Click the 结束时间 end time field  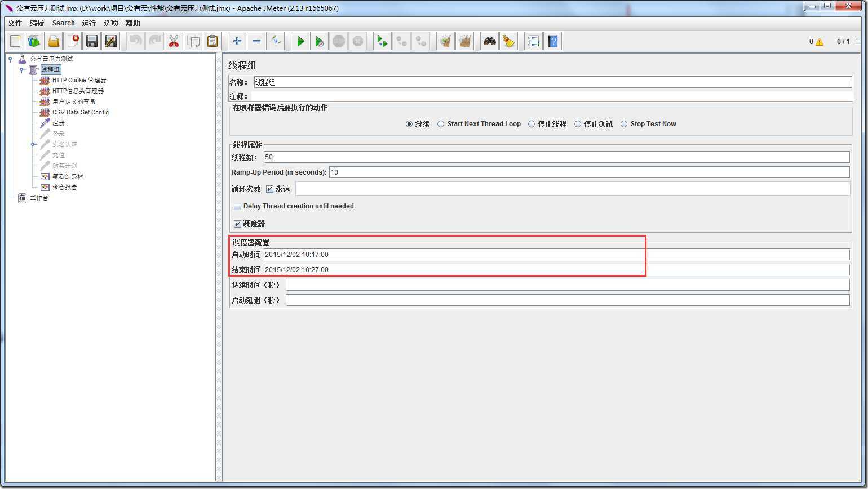click(x=556, y=270)
